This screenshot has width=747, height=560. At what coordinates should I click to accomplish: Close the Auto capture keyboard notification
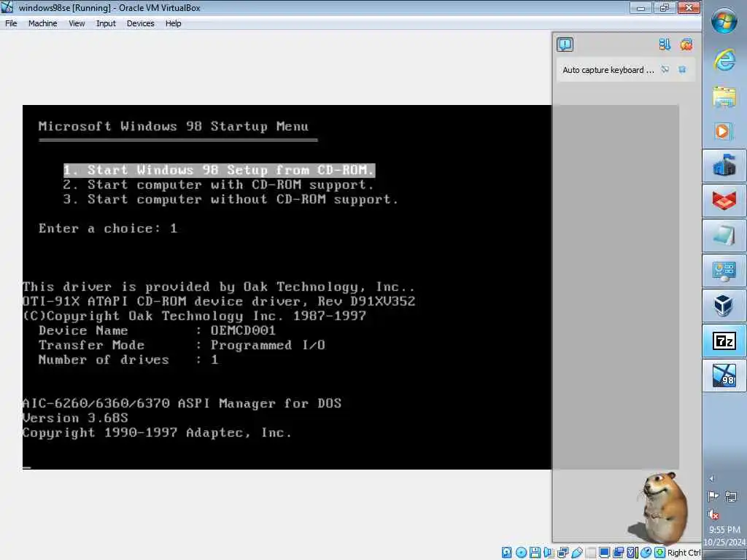click(x=682, y=69)
